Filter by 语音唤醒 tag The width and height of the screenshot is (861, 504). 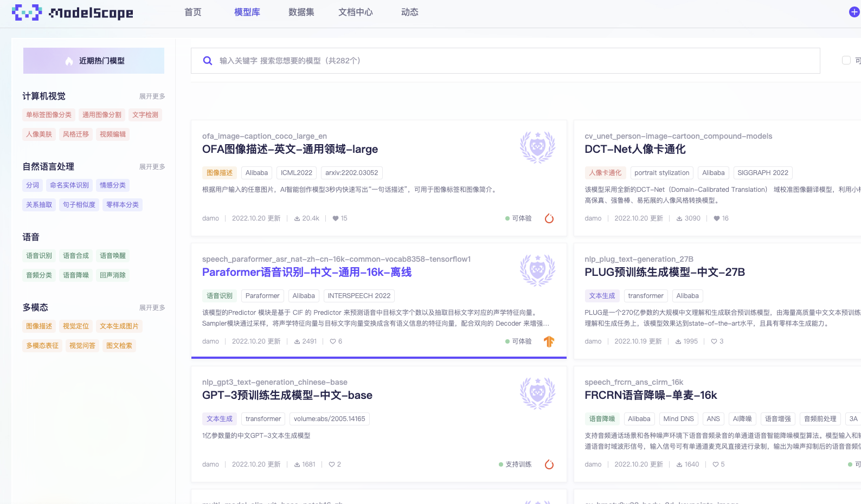pyautogui.click(x=113, y=256)
